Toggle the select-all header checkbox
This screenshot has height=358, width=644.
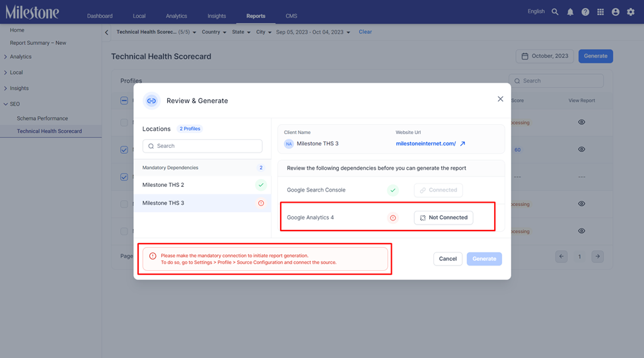[124, 100]
